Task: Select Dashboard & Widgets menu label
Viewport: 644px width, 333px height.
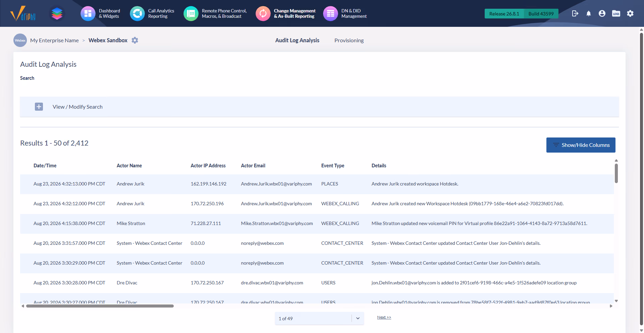Action: 109,13
